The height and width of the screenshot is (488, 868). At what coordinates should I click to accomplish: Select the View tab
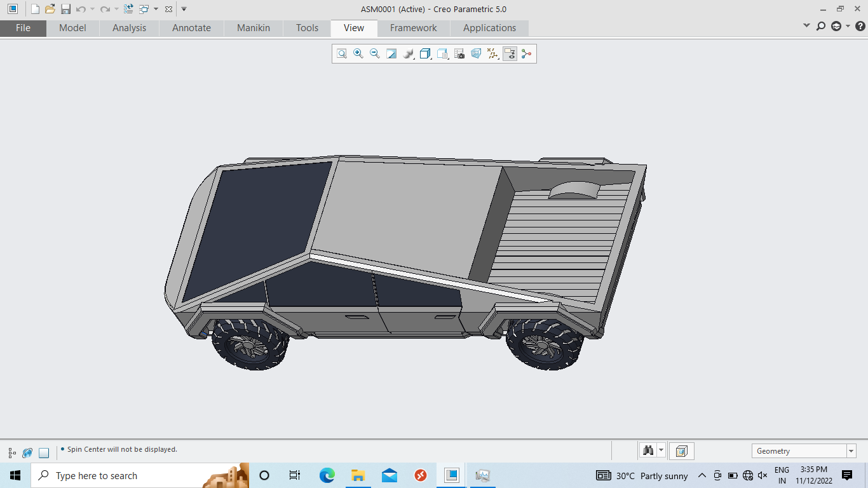coord(354,28)
